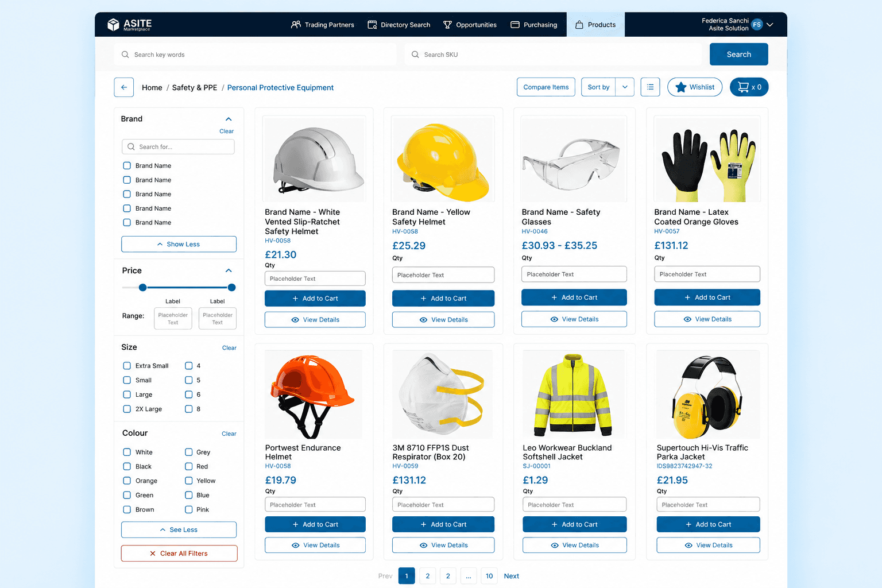Click the Wishlist star icon

(x=681, y=87)
